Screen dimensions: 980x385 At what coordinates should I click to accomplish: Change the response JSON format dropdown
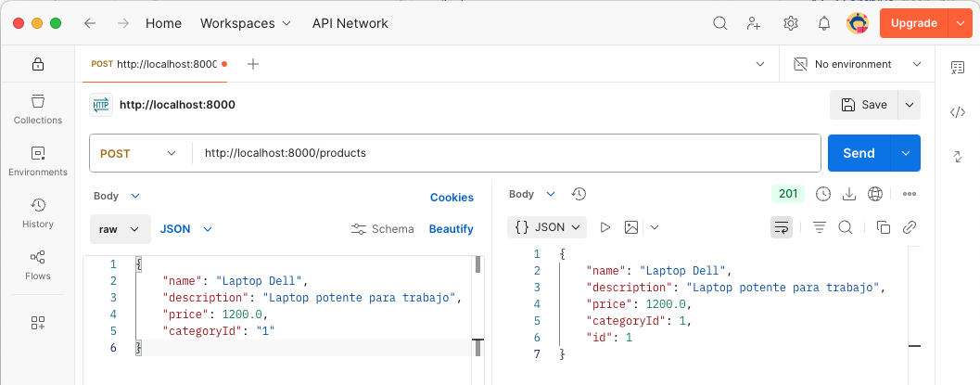pos(547,227)
